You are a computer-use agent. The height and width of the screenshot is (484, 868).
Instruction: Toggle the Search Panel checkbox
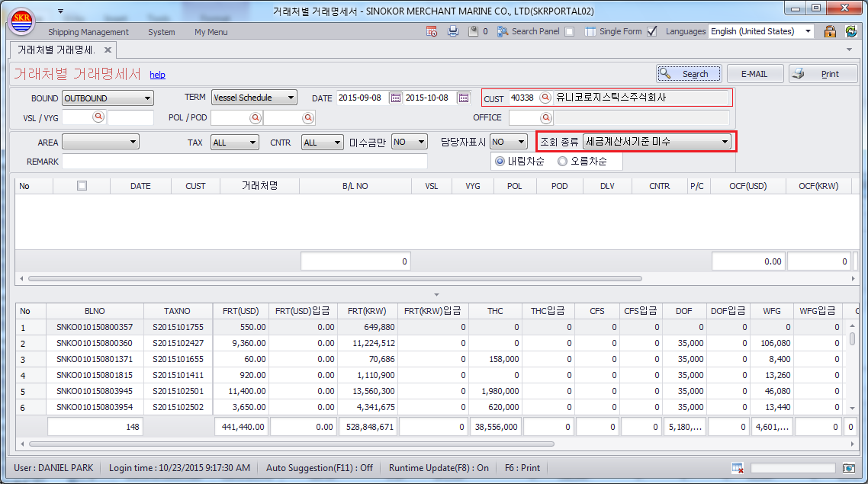569,31
